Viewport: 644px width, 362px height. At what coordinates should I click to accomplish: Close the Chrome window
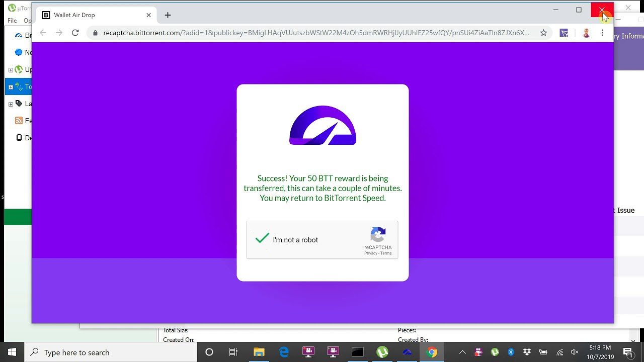click(x=602, y=10)
